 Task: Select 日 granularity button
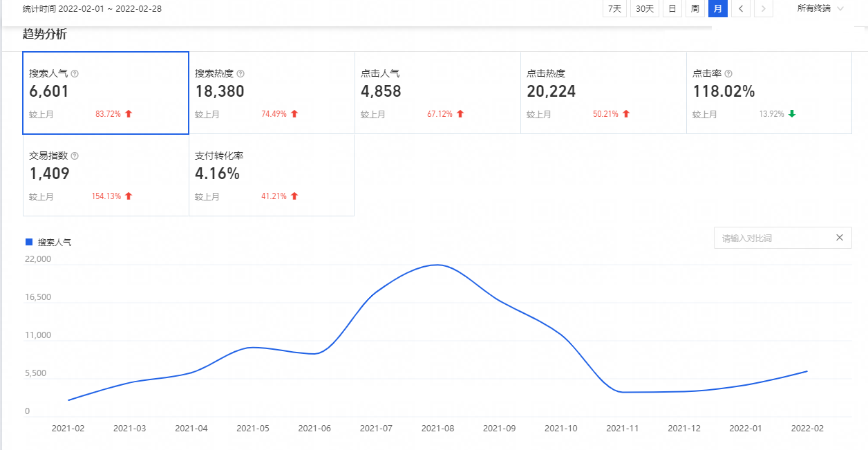click(x=672, y=9)
